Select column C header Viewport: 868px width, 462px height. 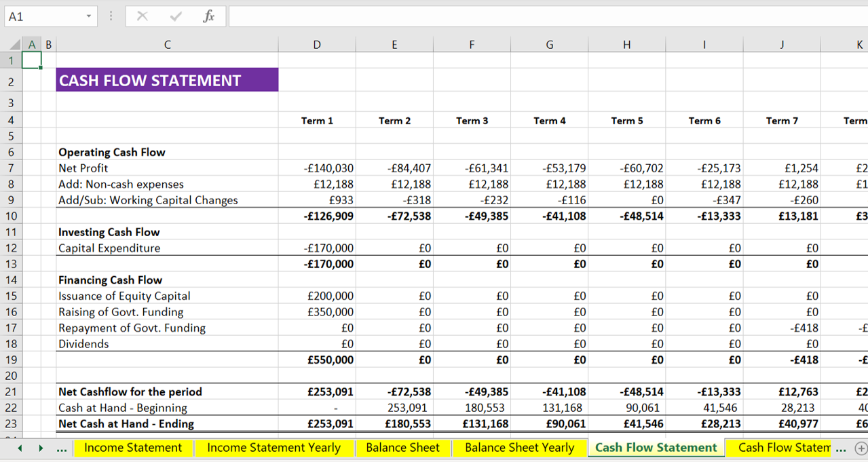(x=167, y=45)
